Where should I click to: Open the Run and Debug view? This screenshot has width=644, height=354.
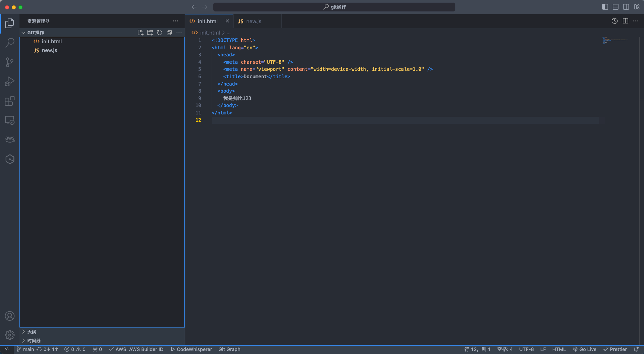[x=10, y=82]
